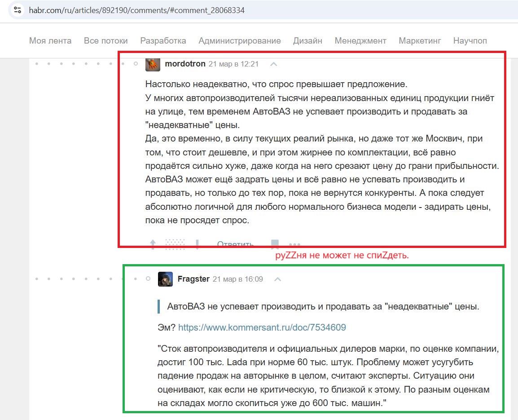The image size is (518, 420).
Task: Open Fragster's avatar image
Action: coord(165,279)
